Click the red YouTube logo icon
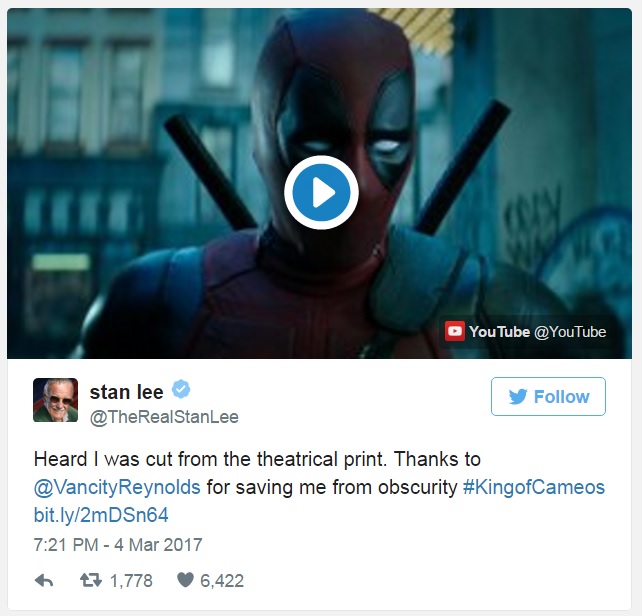 pos(454,331)
